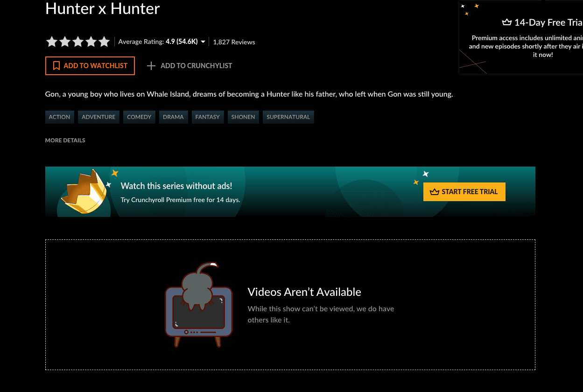Click the plus icon for Add to Crunchylist
The height and width of the screenshot is (392, 583).
click(x=151, y=66)
